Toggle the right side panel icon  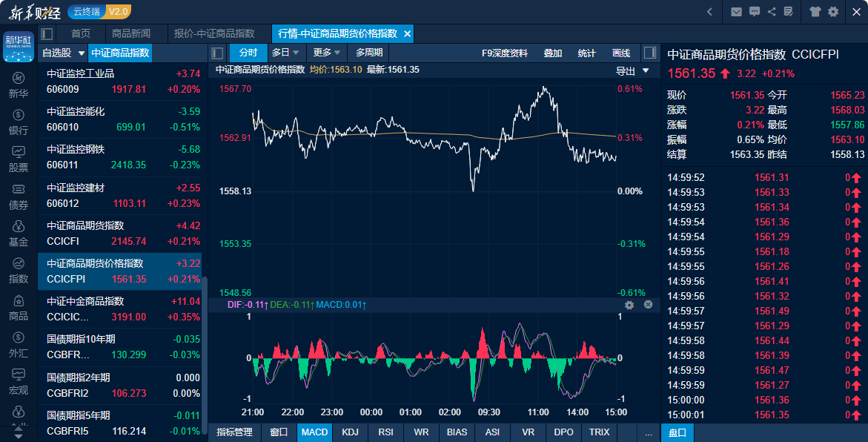[650, 53]
